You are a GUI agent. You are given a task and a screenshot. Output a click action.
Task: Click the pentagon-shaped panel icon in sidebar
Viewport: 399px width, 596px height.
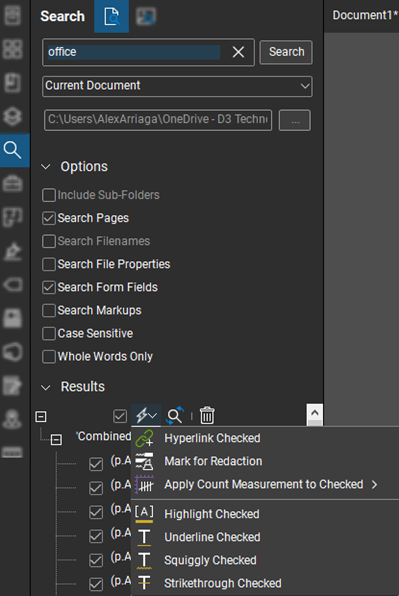13,352
